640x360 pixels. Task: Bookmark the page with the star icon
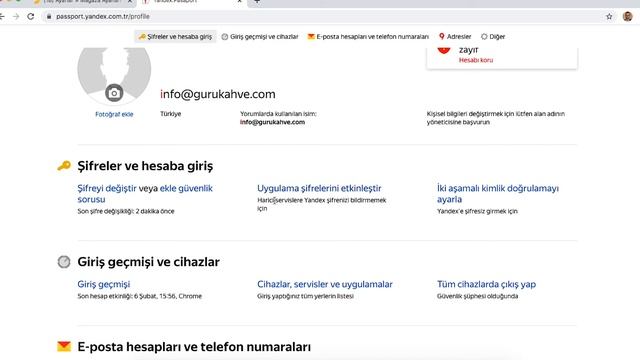pyautogui.click(x=609, y=16)
